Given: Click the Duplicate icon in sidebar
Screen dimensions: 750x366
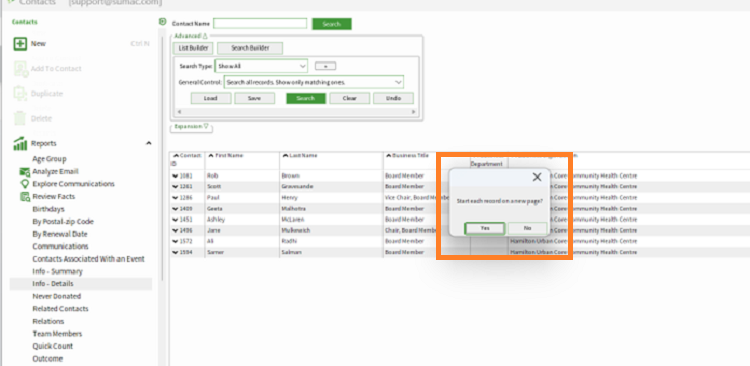Looking at the screenshot, I should click(x=20, y=93).
